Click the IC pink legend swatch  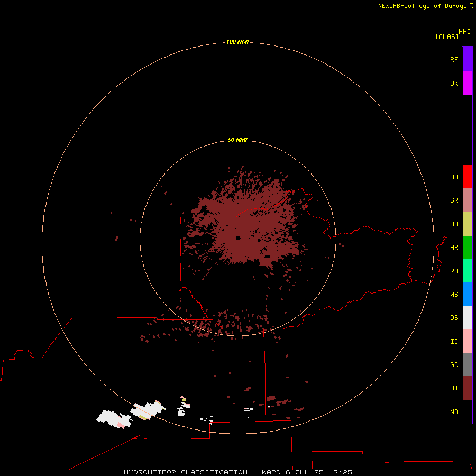(467, 341)
